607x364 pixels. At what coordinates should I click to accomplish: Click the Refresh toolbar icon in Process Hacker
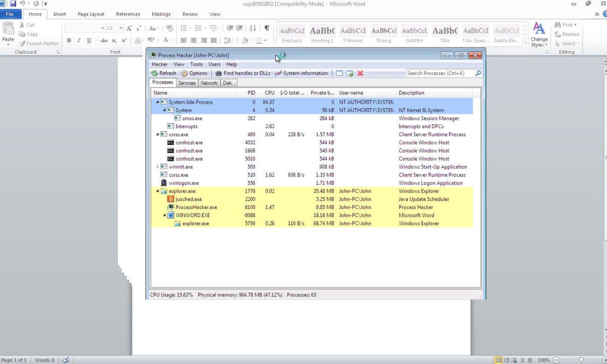pyautogui.click(x=155, y=73)
